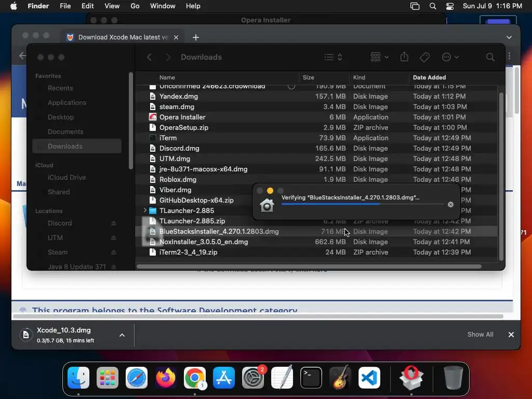Select NoxInstaller_3.0.5.0_en.dmg file
Viewport: 532px width, 399px height.
coord(316,242)
